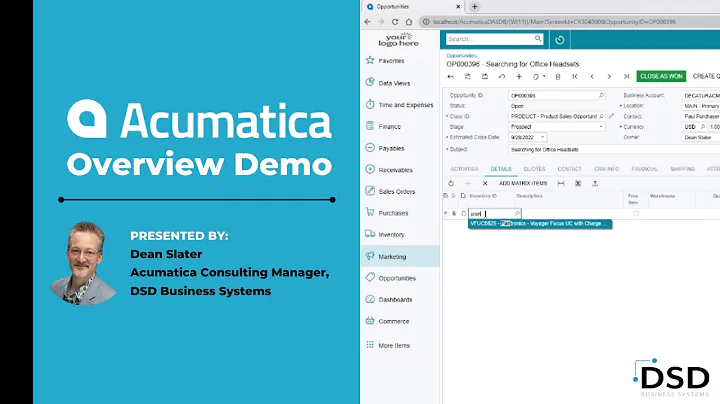This screenshot has height=404, width=720.
Task: Open the browser home page icon
Action: point(409,22)
